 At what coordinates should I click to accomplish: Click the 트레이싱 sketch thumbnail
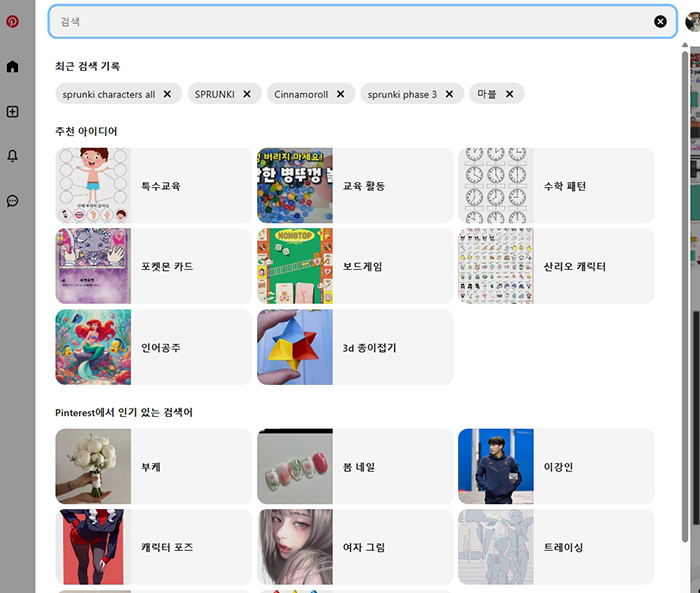coord(496,547)
